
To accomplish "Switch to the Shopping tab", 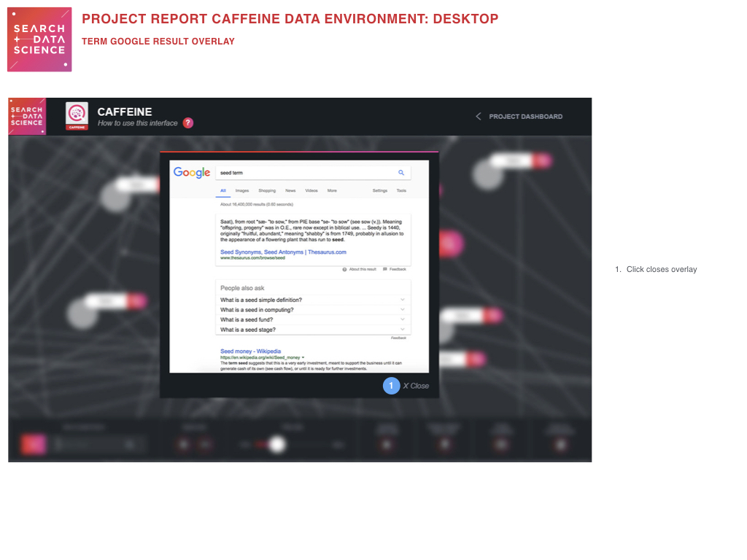I will 267,190.
